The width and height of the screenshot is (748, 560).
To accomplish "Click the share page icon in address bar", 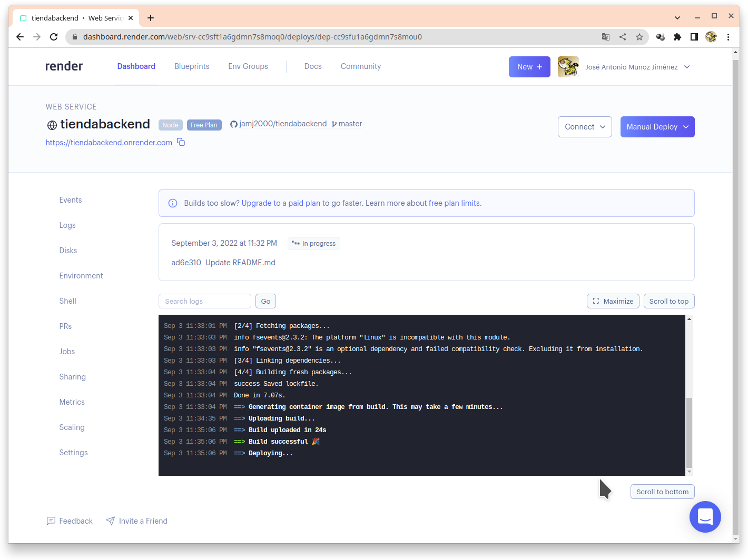I will click(623, 37).
